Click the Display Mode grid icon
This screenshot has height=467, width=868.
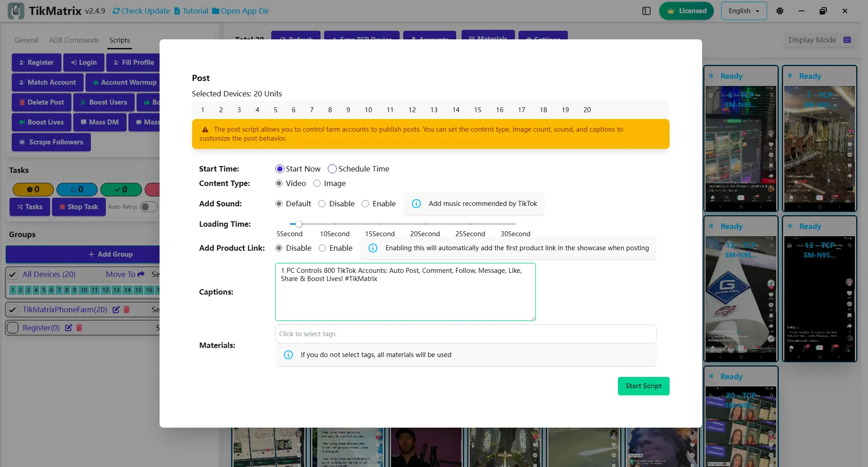point(847,40)
